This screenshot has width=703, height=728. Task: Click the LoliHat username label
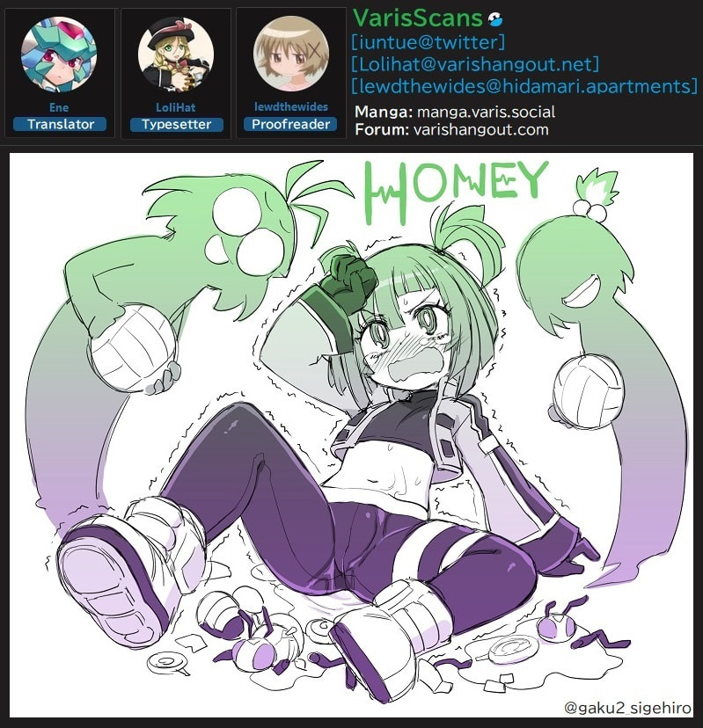(176, 108)
